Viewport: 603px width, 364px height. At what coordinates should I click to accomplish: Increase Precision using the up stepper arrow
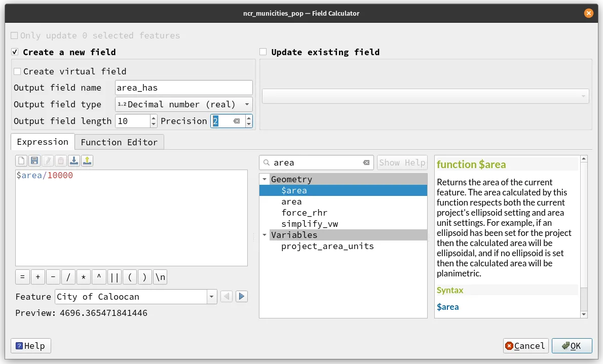(x=248, y=117)
